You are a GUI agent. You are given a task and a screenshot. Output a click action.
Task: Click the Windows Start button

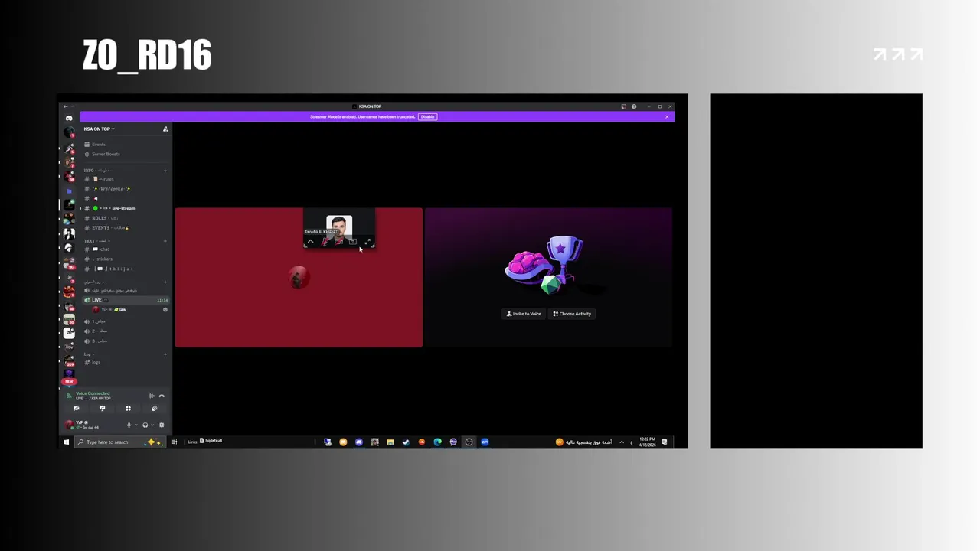[66, 442]
